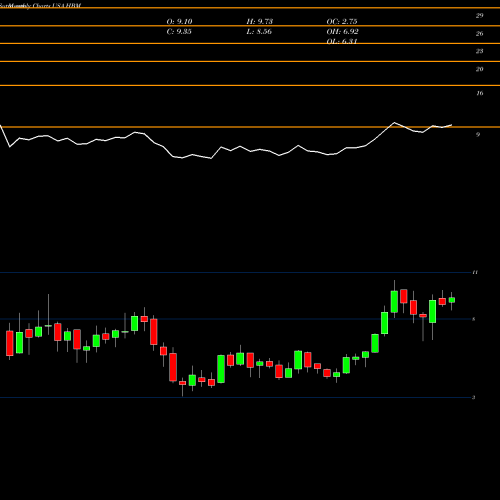
Task: Select the 16 price axis label
Action: (x=479, y=93)
